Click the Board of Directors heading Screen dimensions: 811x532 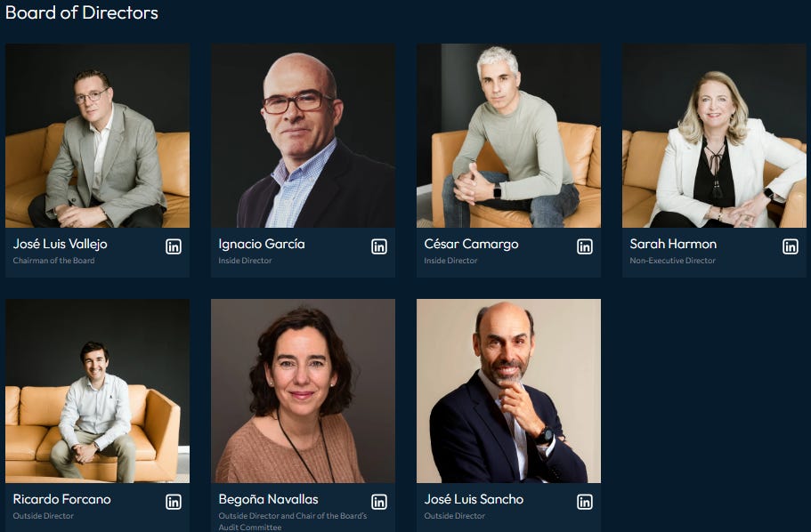click(82, 12)
